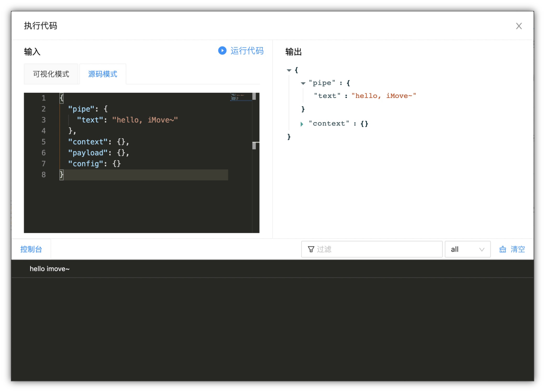Screen dimensions: 545x392
Task: Collapse the "pipe" node in output
Action: click(x=303, y=83)
